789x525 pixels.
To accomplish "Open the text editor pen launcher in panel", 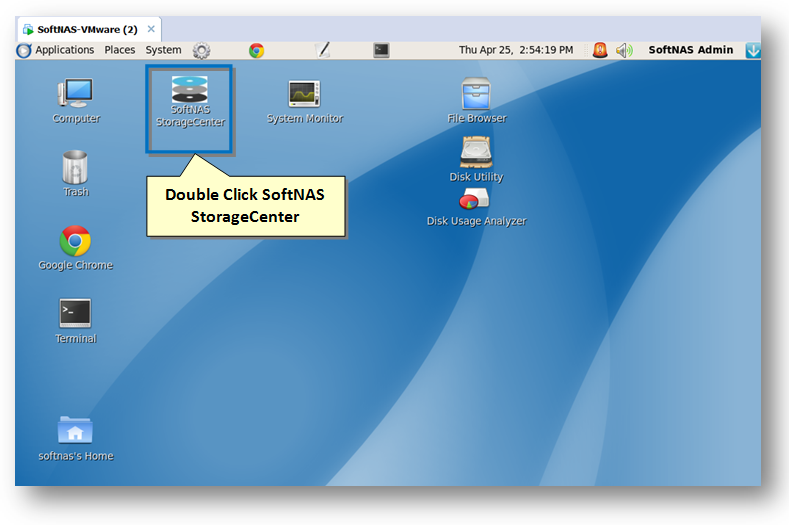I will (x=323, y=50).
